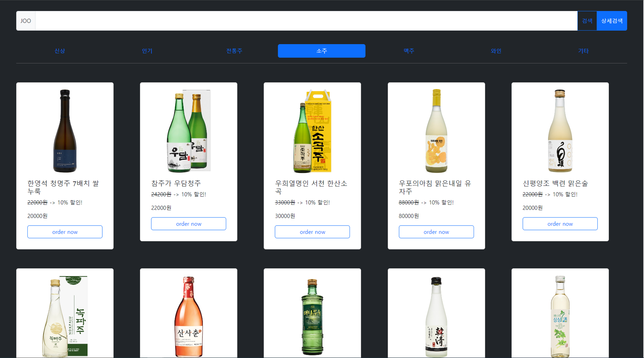Click the 검색 search button
644x358 pixels.
[x=587, y=20]
